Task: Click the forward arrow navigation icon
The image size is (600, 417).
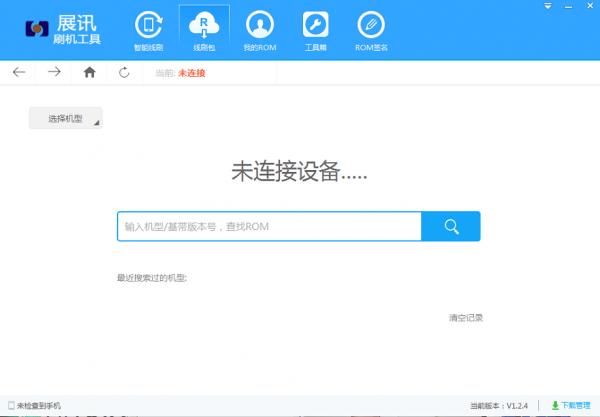Action: pyautogui.click(x=54, y=72)
